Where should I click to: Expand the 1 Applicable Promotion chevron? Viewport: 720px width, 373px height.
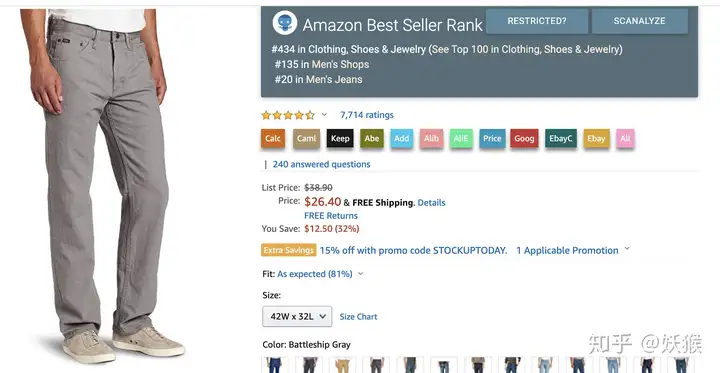pyautogui.click(x=627, y=249)
